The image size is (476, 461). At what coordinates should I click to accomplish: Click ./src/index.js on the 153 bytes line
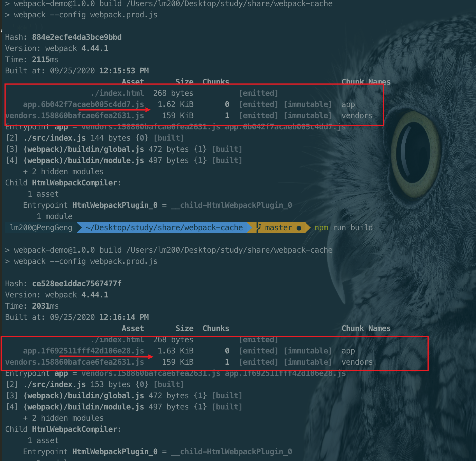[x=54, y=385]
